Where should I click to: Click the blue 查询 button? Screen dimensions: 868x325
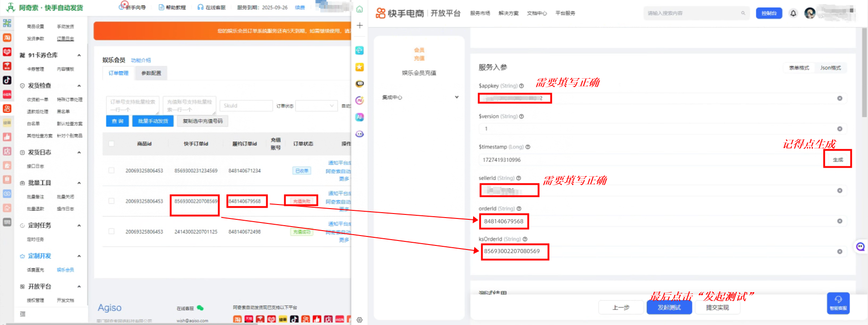[117, 121]
